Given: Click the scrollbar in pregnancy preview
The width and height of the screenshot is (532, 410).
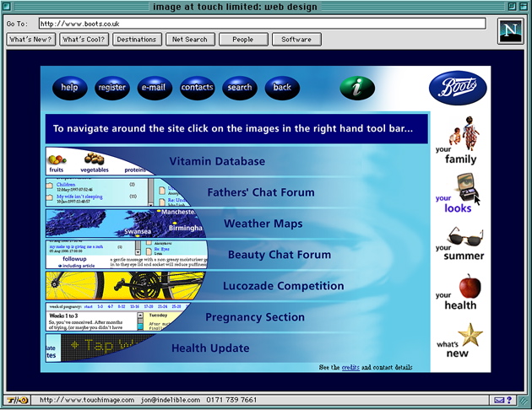Looking at the screenshot, I should coord(140,321).
